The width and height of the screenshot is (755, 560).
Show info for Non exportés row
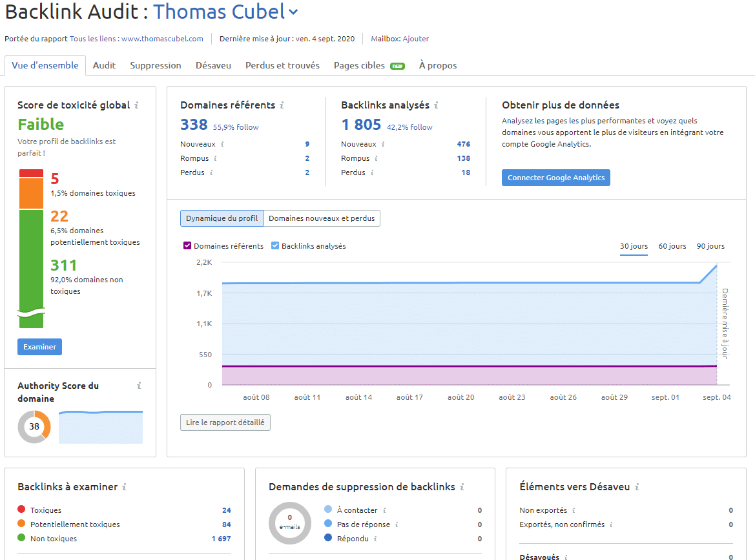(574, 510)
